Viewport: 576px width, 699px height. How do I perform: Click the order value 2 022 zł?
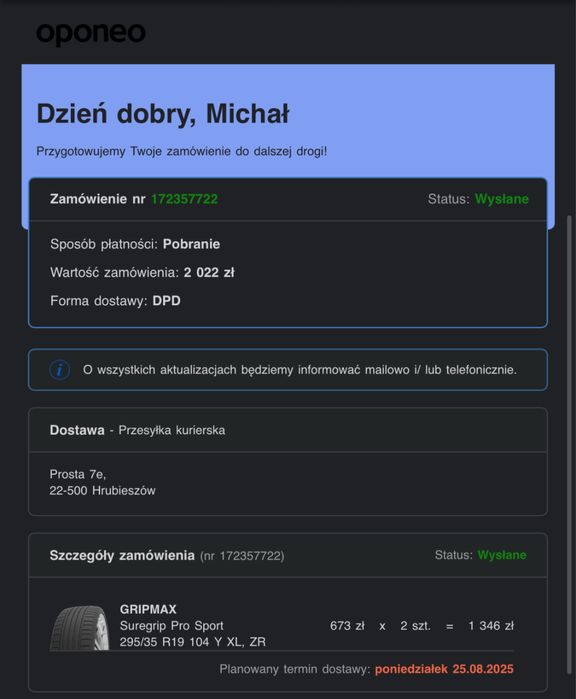(x=209, y=272)
